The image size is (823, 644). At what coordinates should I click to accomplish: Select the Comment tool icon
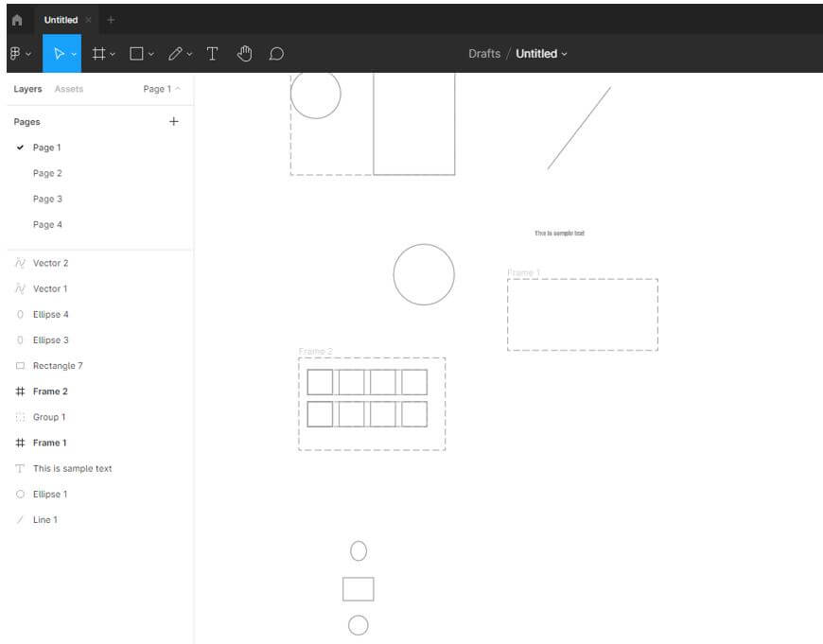coord(276,54)
